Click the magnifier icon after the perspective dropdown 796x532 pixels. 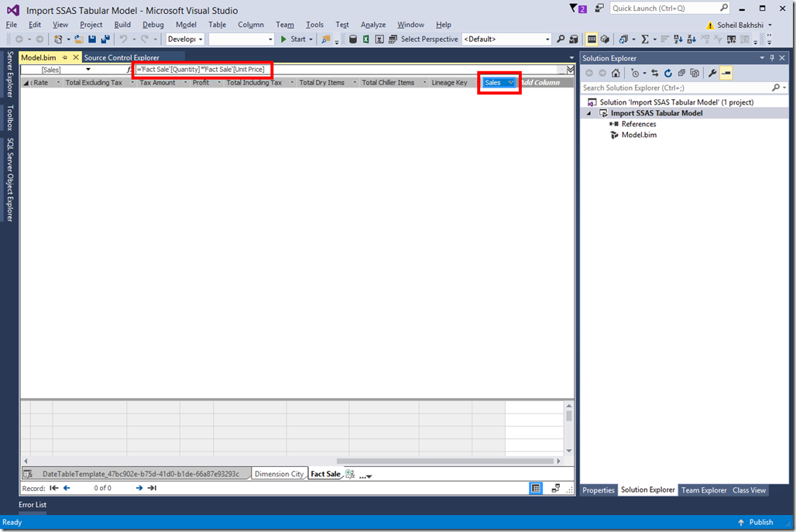[561, 39]
